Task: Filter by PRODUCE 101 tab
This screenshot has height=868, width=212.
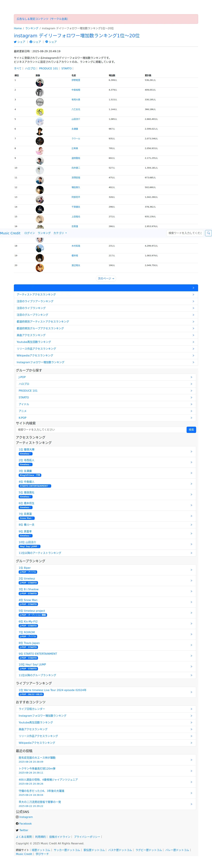Action: pos(48,68)
